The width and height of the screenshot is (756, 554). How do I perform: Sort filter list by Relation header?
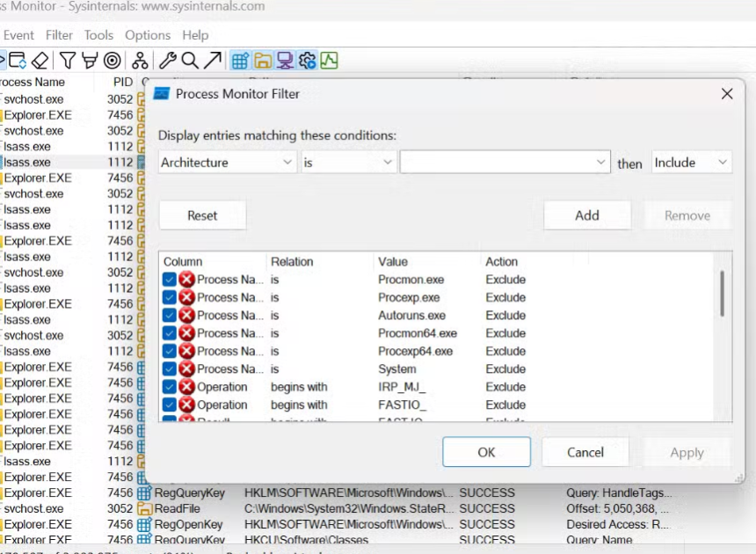(x=319, y=262)
